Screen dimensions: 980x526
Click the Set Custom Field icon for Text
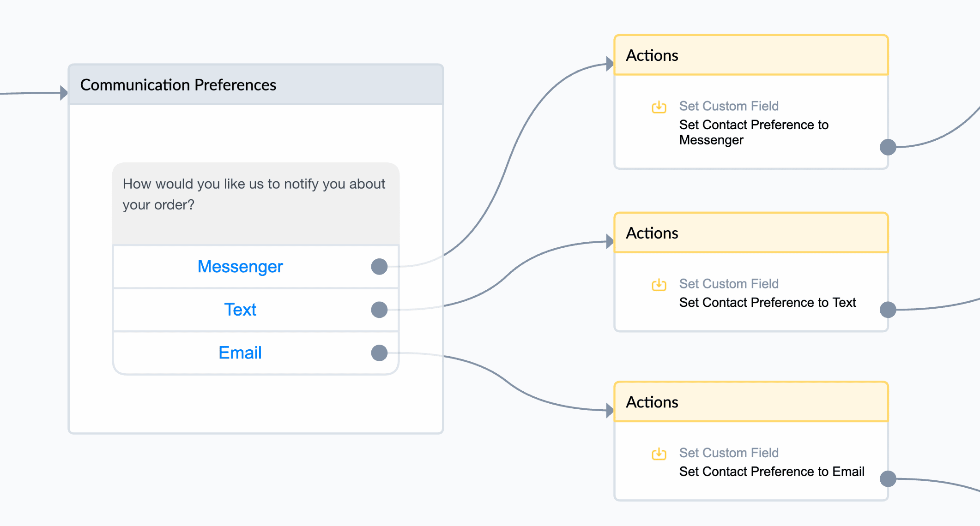click(x=659, y=285)
